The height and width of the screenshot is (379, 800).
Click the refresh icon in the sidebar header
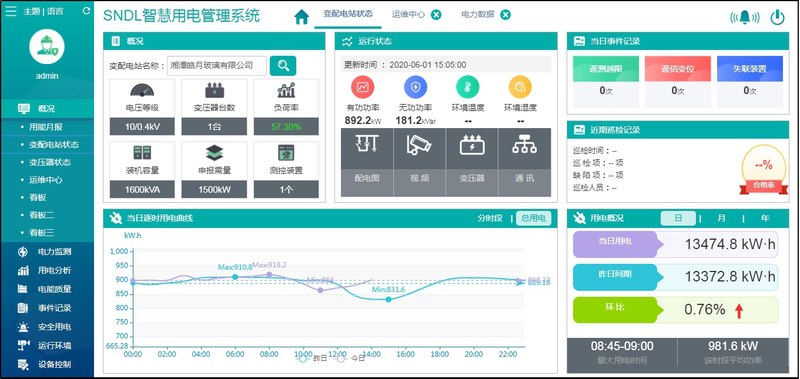coord(86,11)
